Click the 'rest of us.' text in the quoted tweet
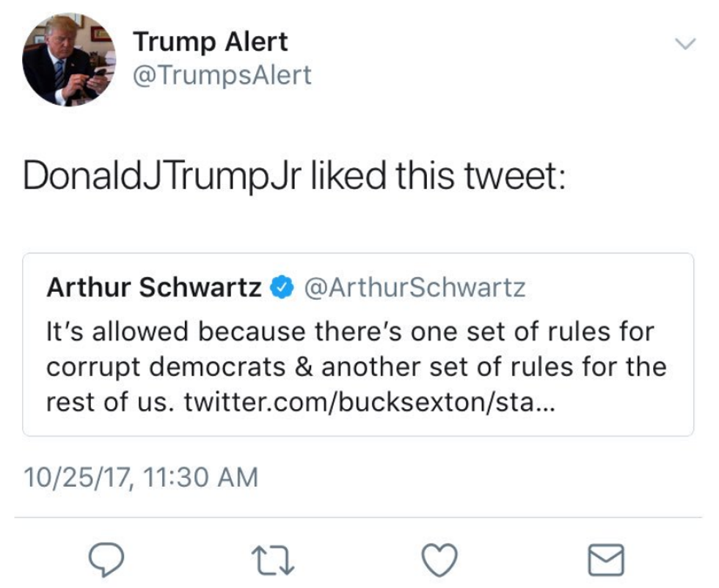Viewport: 719px width, 588px height. pyautogui.click(x=111, y=403)
